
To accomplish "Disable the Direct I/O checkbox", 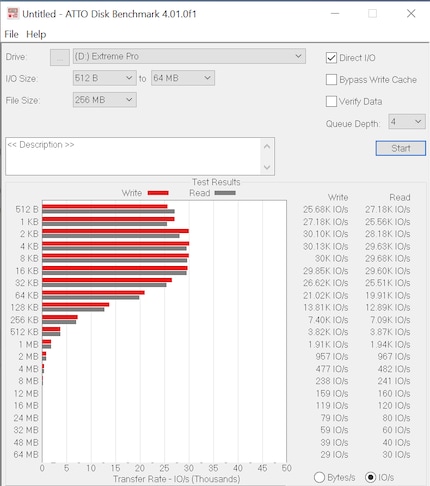I will coord(331,58).
